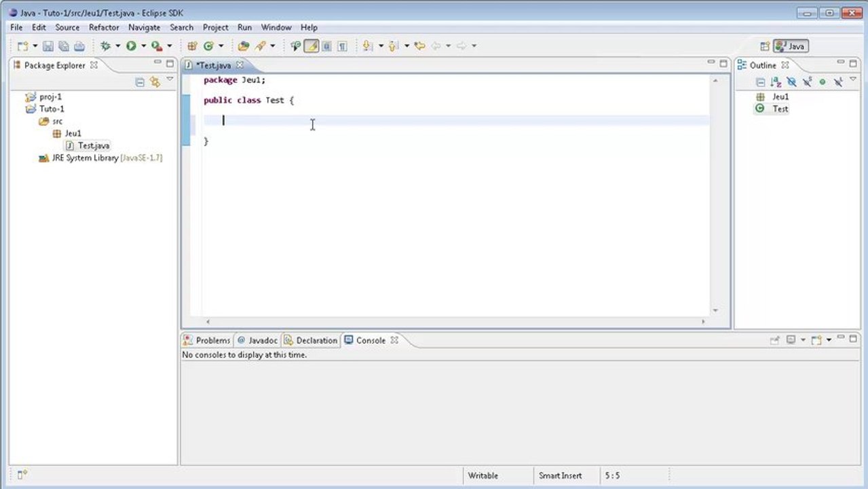This screenshot has height=489, width=868.
Task: Click the Run External Tools icon
Action: 157,46
